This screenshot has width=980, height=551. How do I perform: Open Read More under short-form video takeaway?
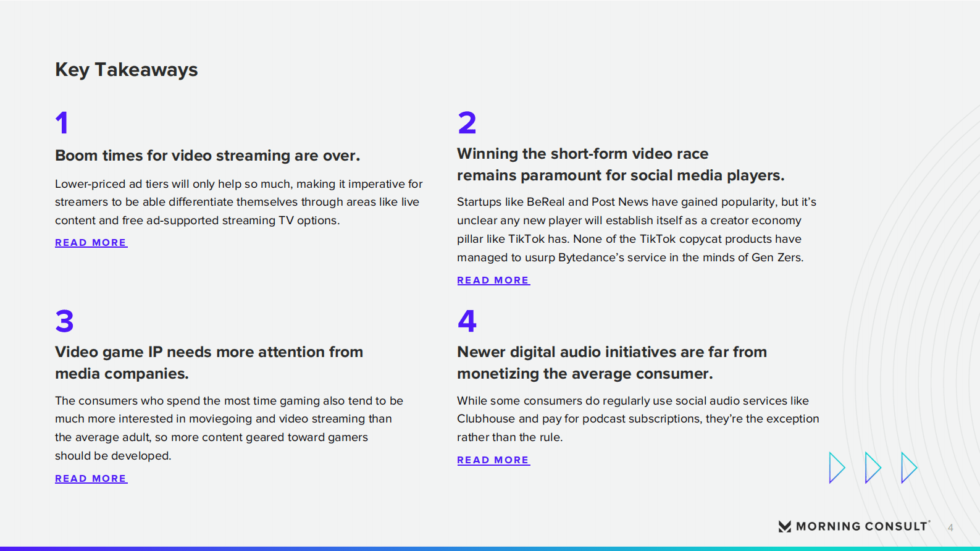pos(493,280)
